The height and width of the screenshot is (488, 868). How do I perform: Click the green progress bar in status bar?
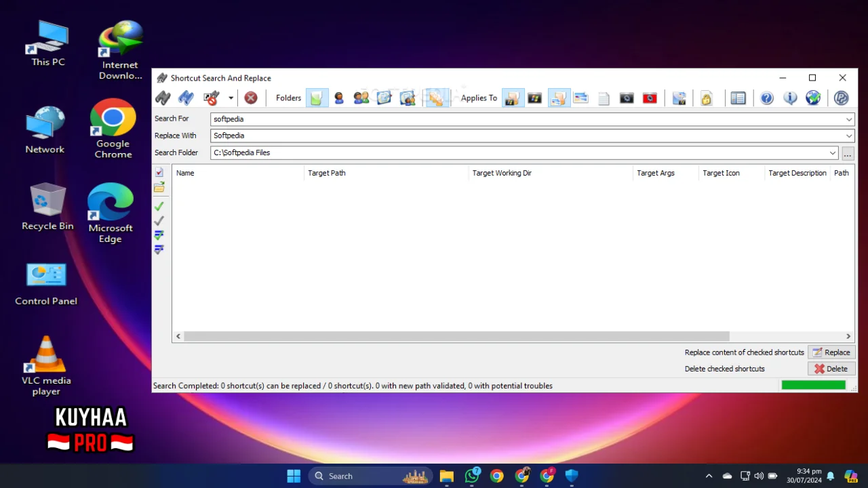814,385
